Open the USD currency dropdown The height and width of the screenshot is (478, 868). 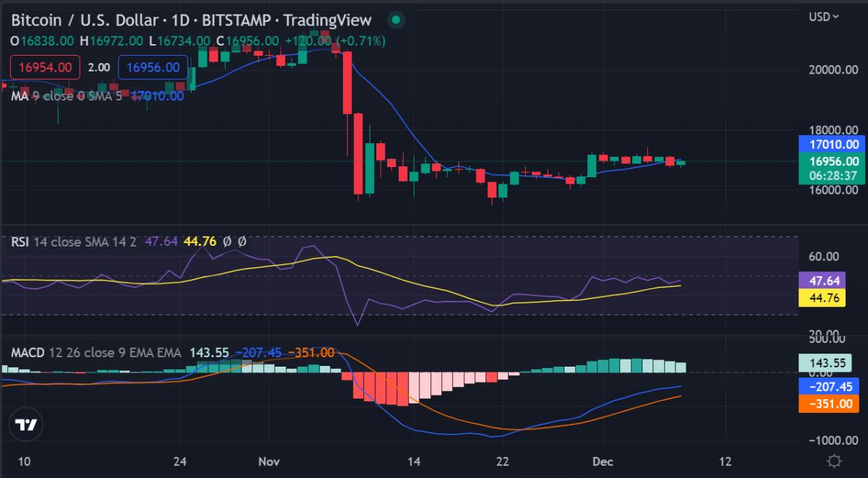[x=824, y=16]
